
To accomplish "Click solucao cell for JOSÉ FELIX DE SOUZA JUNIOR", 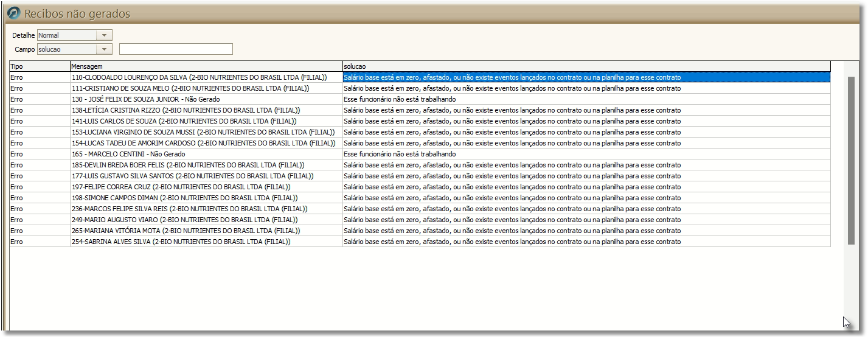I will point(586,99).
